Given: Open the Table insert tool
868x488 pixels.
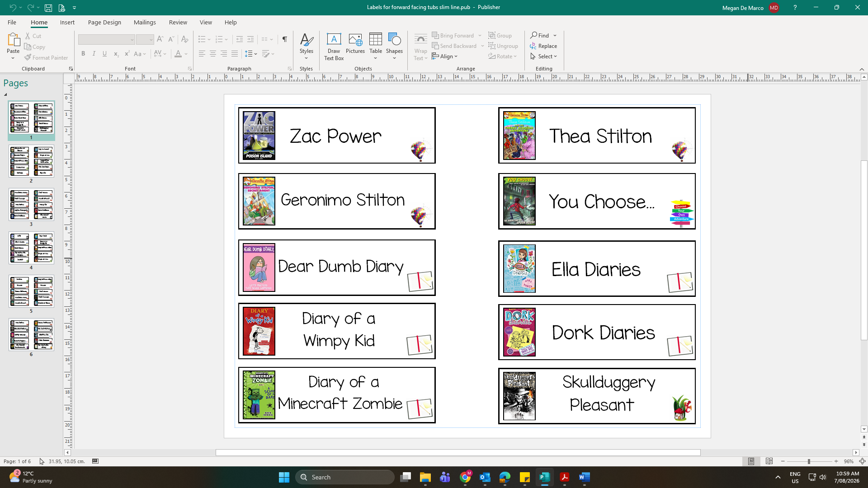Looking at the screenshot, I should 376,46.
